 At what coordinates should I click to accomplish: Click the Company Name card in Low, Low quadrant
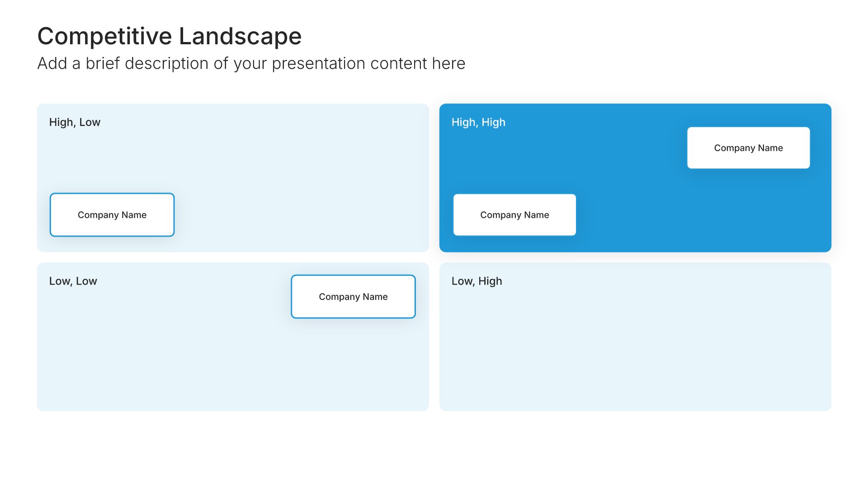tap(353, 296)
